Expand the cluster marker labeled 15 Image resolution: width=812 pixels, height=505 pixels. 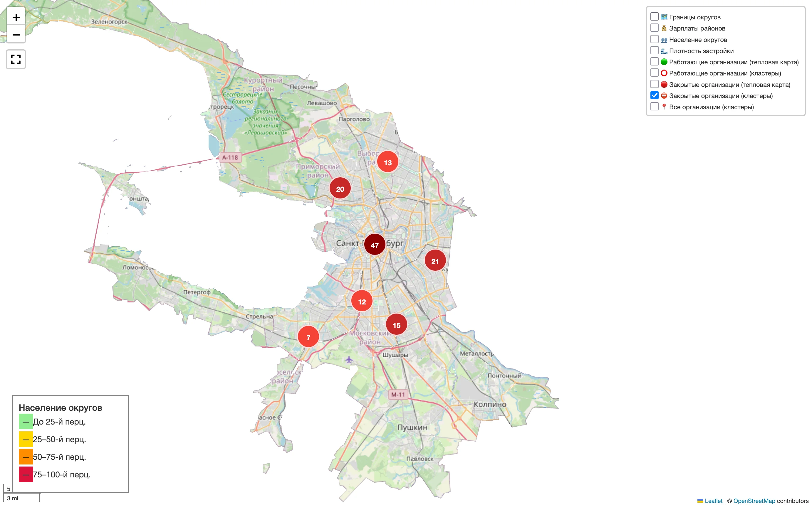[396, 325]
